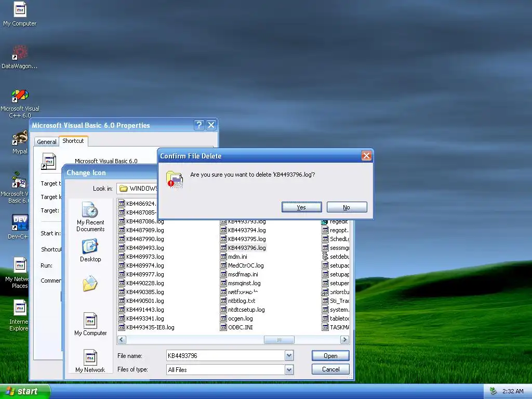Select the file KB4489973.log
Image resolution: width=532 pixels, height=399 pixels.
141,257
